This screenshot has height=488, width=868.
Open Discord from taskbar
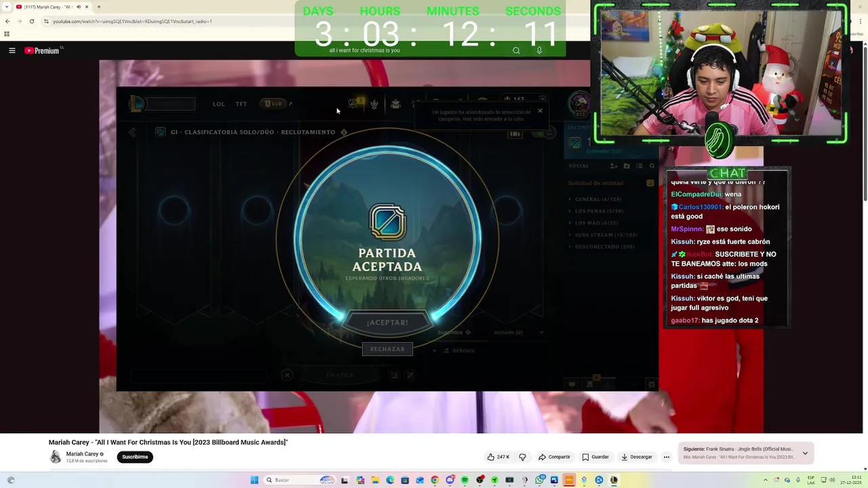coord(450,480)
